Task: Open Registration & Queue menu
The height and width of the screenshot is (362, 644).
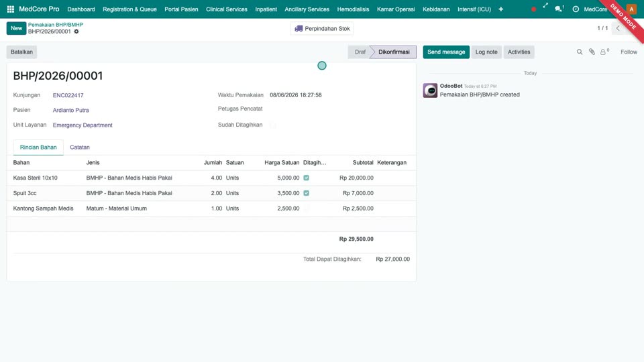Action: pos(129,9)
